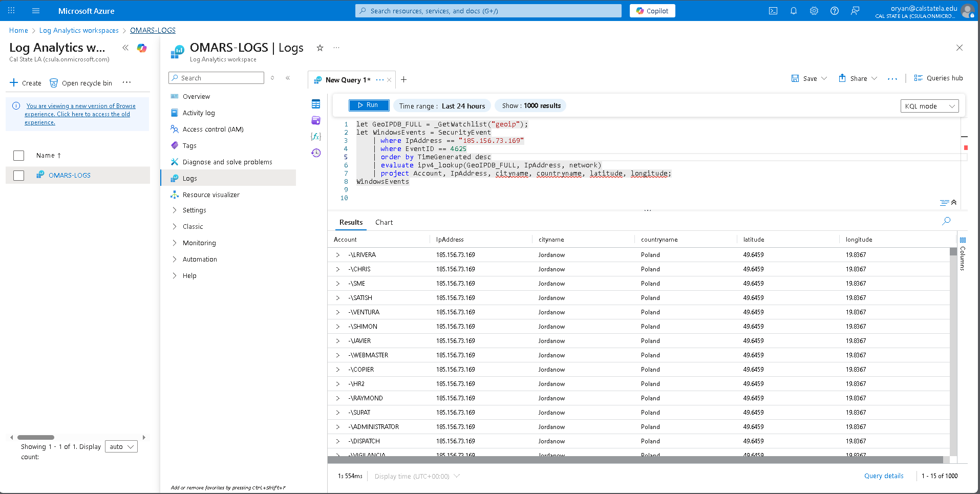Click Home breadcrumb link
The height and width of the screenshot is (494, 980).
point(18,31)
